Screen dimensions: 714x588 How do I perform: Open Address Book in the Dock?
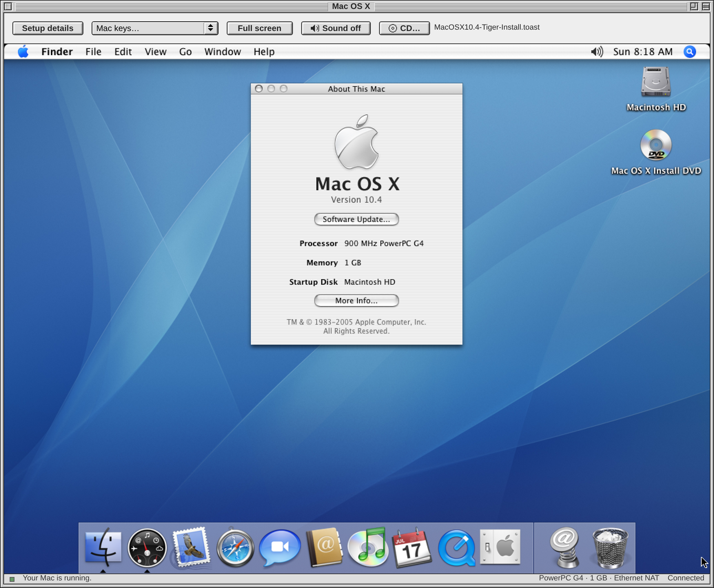coord(324,547)
